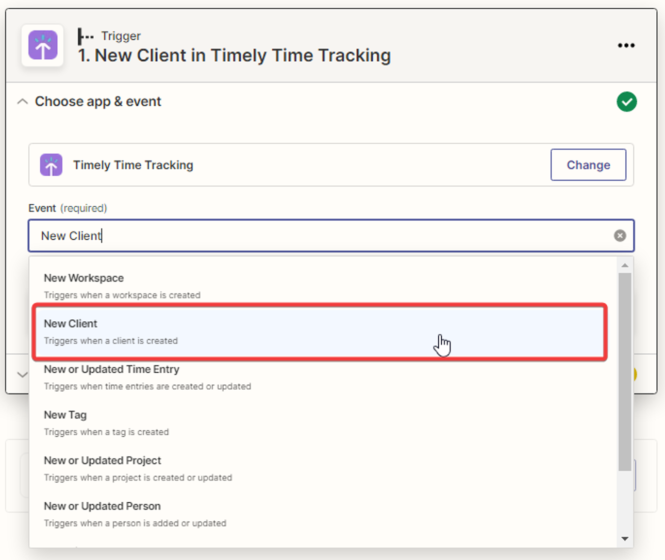Screen dimensions: 665x560
Task: Click the dropdown list scrollbar thumb
Action: [625, 372]
